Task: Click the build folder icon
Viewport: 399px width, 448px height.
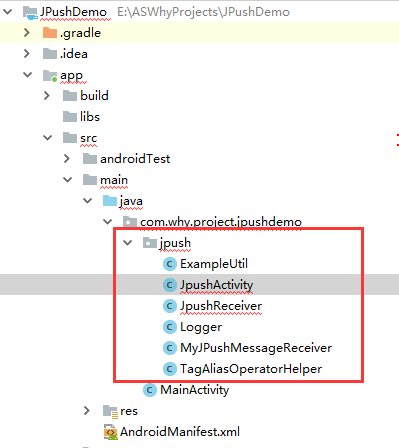Action: (70, 96)
